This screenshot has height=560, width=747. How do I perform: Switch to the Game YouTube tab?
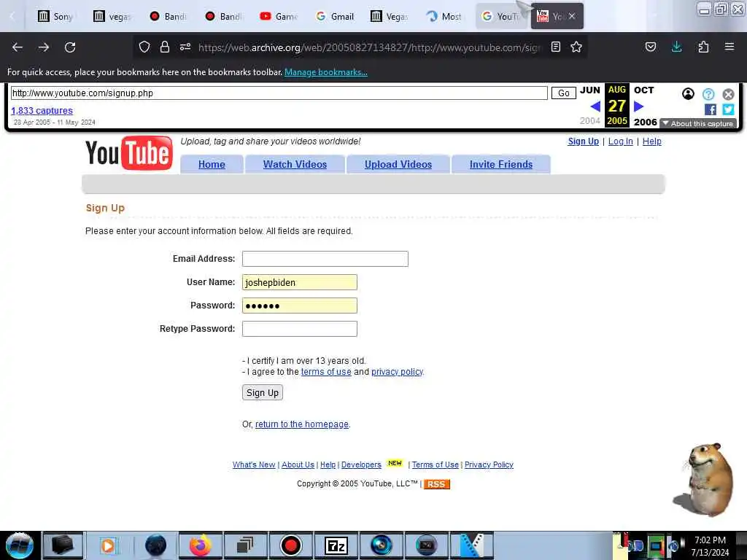[279, 17]
